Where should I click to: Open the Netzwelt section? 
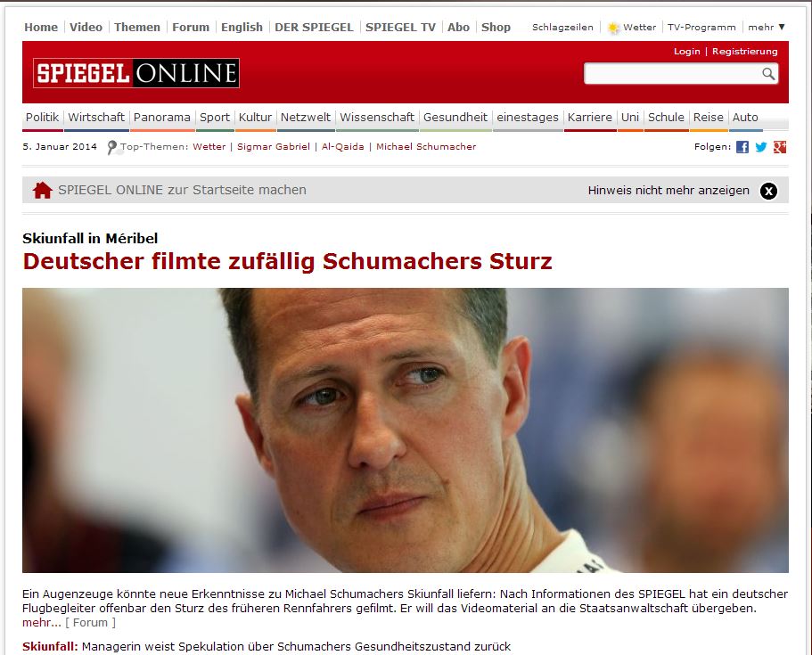click(306, 118)
